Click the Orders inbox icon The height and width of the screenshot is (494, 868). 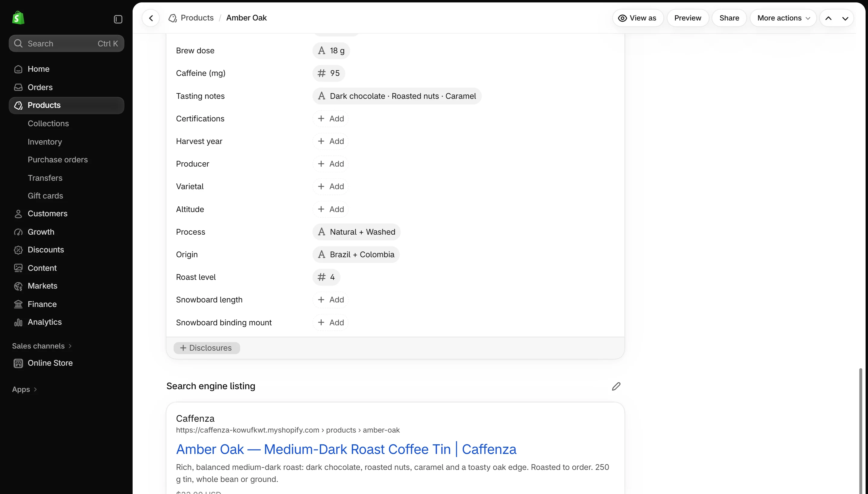(18, 87)
